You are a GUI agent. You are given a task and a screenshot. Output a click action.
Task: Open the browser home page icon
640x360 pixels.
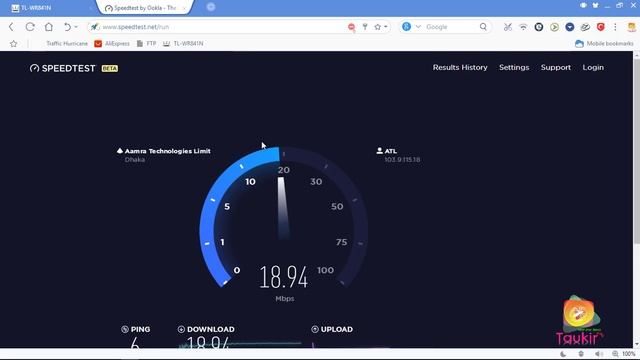click(x=49, y=27)
